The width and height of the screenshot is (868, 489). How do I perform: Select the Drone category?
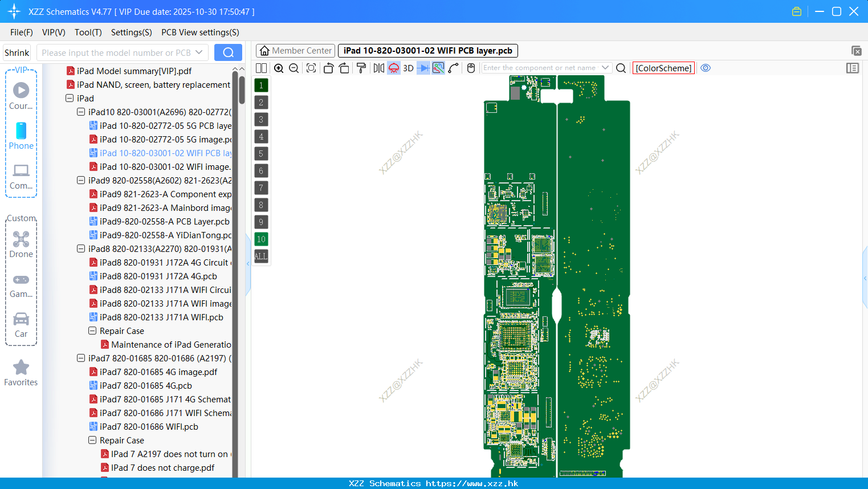[x=21, y=244]
